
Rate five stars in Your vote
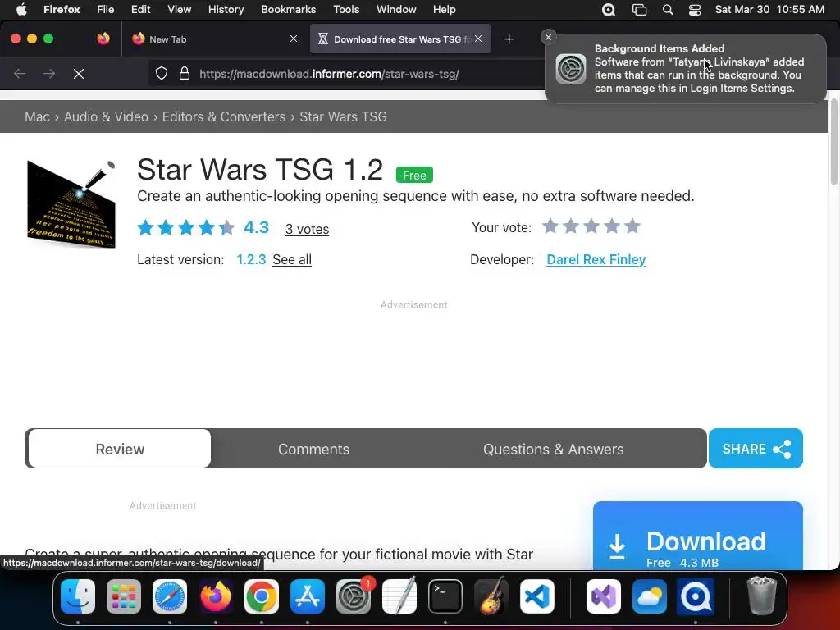[632, 226]
